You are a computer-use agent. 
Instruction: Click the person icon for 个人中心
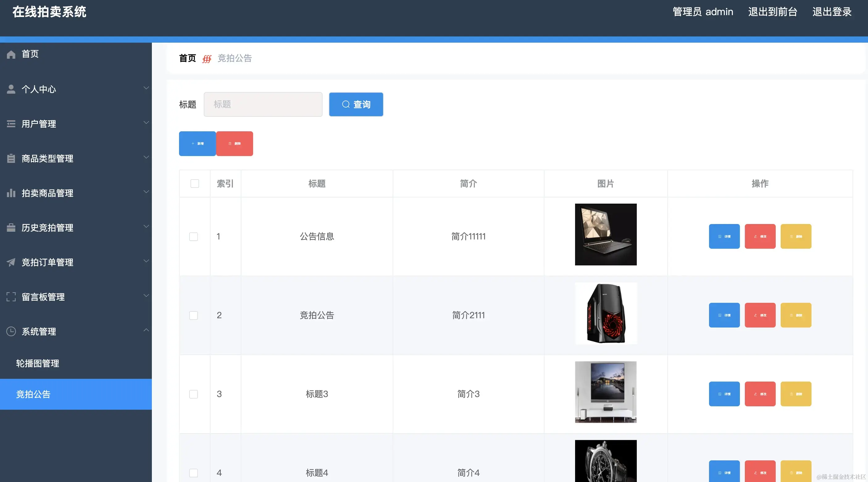(11, 89)
